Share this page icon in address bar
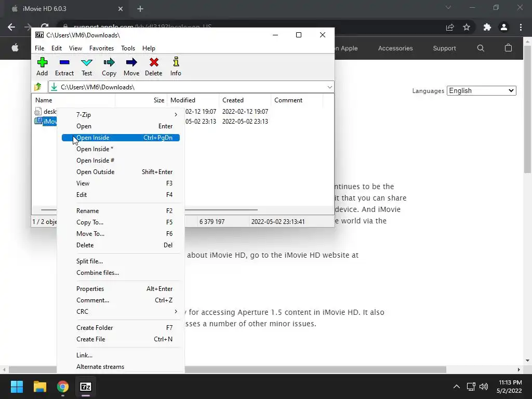This screenshot has height=399, width=532. click(450, 27)
